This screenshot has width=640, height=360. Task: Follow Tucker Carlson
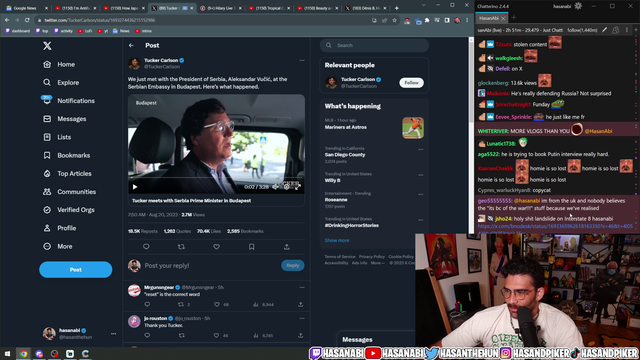pyautogui.click(x=411, y=83)
